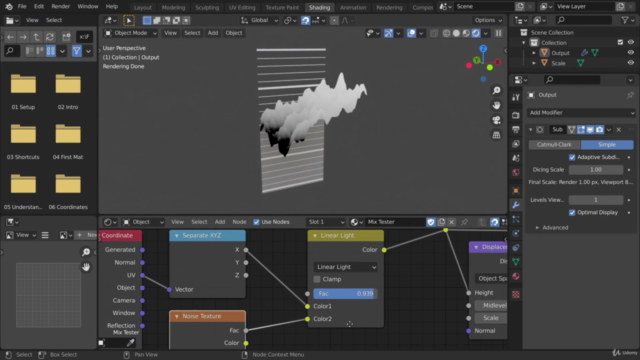
Task: Refresh the file browser list
Action: (x=50, y=37)
